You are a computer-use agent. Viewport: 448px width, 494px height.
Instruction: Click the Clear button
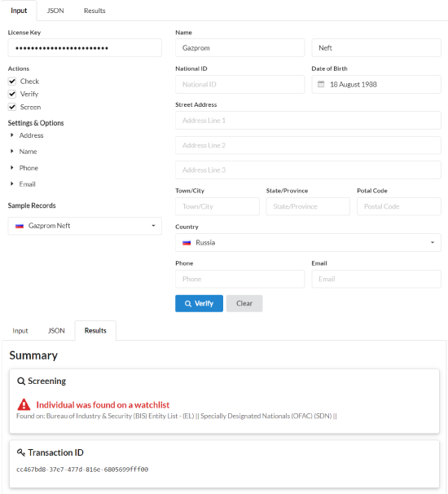[x=244, y=303]
